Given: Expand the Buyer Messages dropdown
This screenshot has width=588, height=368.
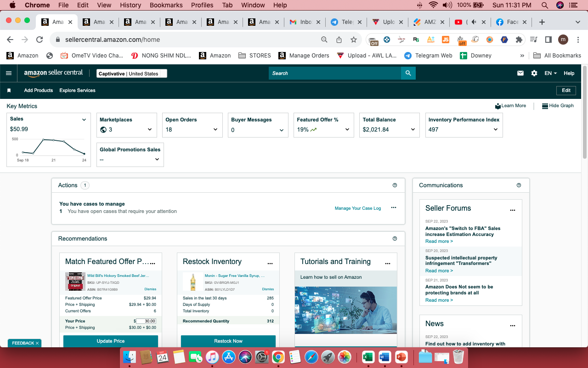Looking at the screenshot, I should [282, 130].
